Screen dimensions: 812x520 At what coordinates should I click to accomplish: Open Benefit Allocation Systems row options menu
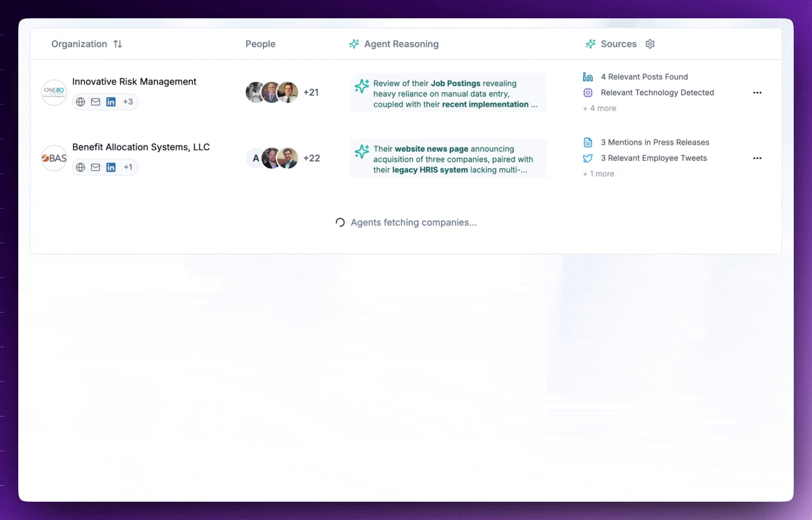pos(757,158)
